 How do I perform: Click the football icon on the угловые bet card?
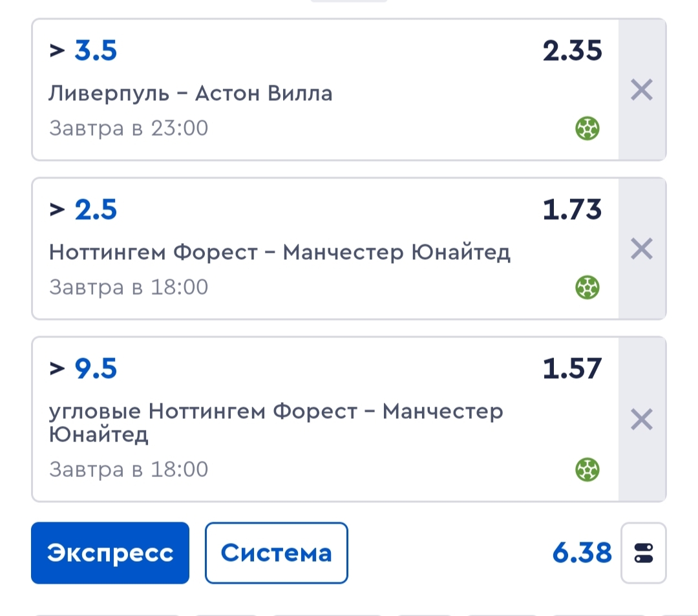coord(587,469)
